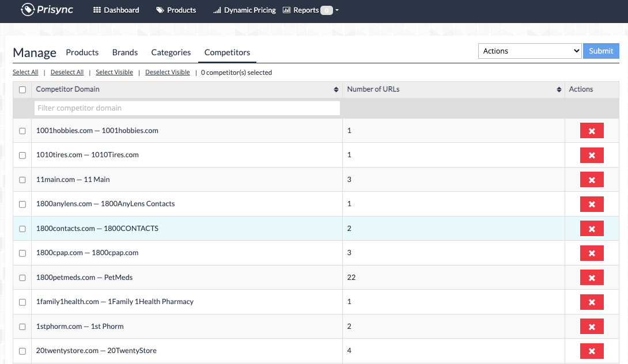Screen dimensions: 628x364
Task: Open Dynamic Pricing from the navbar
Action: pyautogui.click(x=245, y=10)
